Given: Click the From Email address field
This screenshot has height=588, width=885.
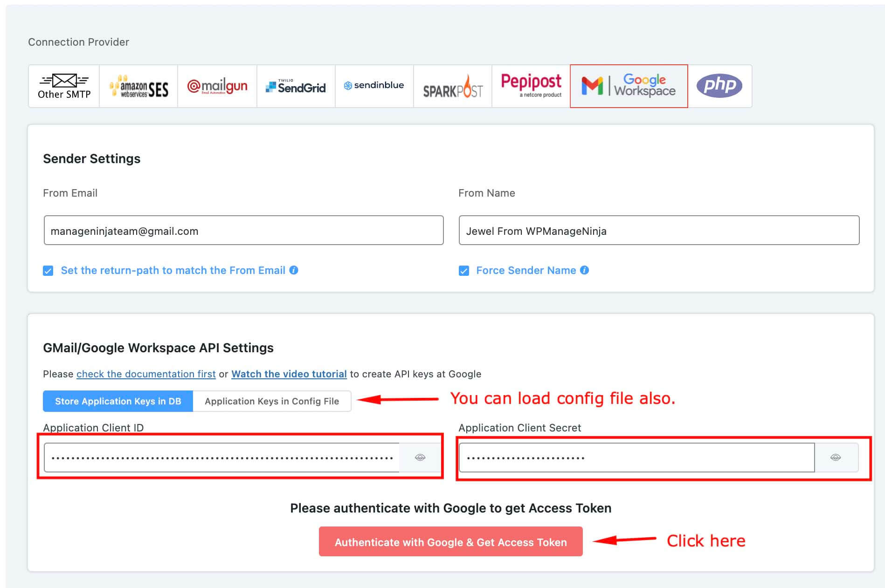Looking at the screenshot, I should tap(243, 230).
